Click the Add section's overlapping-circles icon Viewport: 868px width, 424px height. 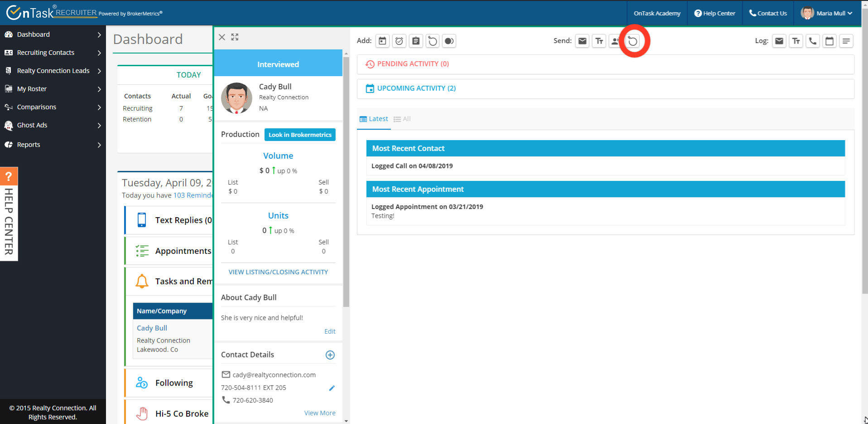coord(449,41)
